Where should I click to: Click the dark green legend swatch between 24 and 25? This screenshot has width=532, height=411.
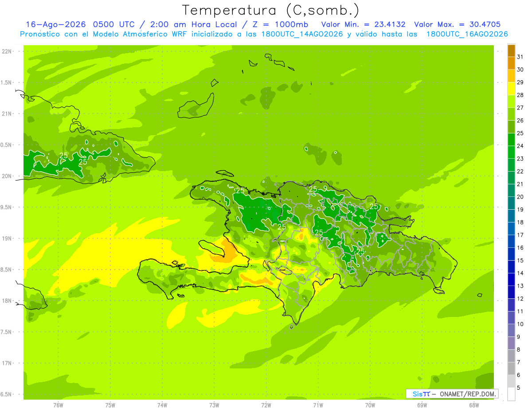[x=511, y=139]
